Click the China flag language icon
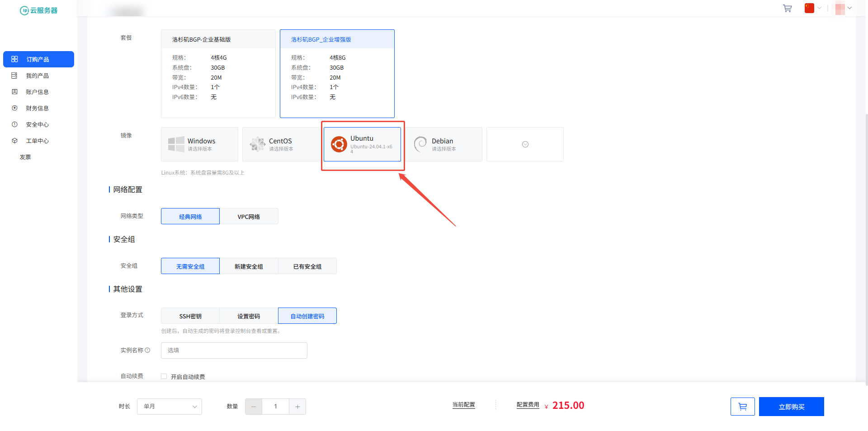The width and height of the screenshot is (868, 431). coord(809,8)
